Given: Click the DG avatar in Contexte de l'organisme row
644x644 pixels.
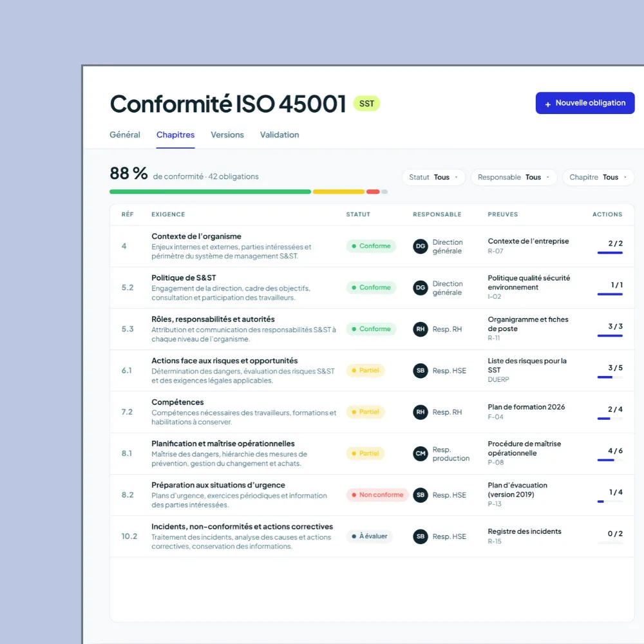Looking at the screenshot, I should coord(420,247).
